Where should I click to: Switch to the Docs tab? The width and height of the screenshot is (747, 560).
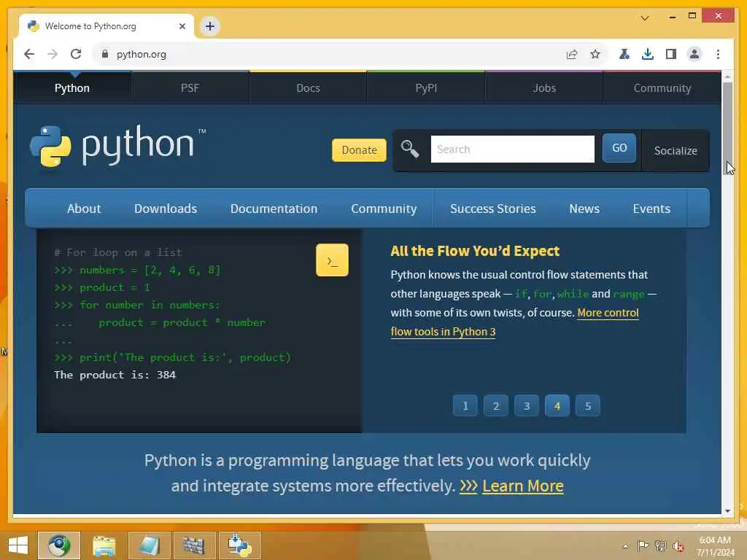[308, 88]
